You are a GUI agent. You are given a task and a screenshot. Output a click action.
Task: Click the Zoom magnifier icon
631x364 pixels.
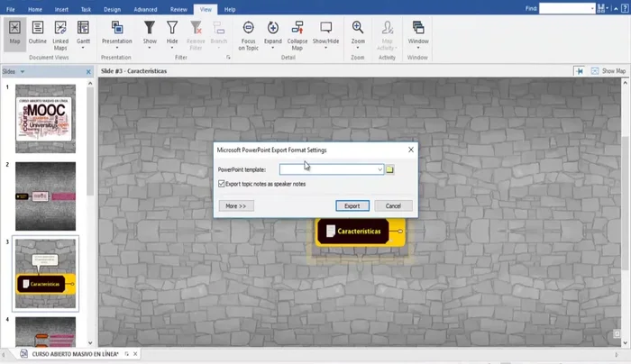[x=358, y=29]
